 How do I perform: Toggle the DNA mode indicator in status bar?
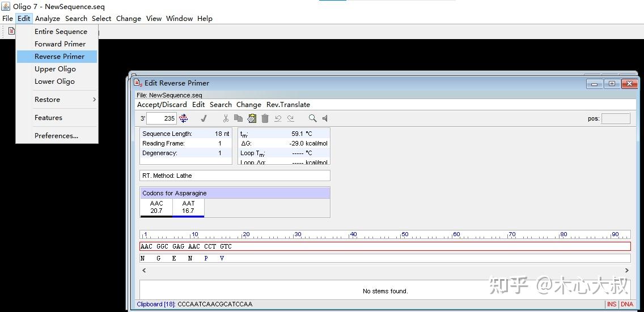click(627, 304)
